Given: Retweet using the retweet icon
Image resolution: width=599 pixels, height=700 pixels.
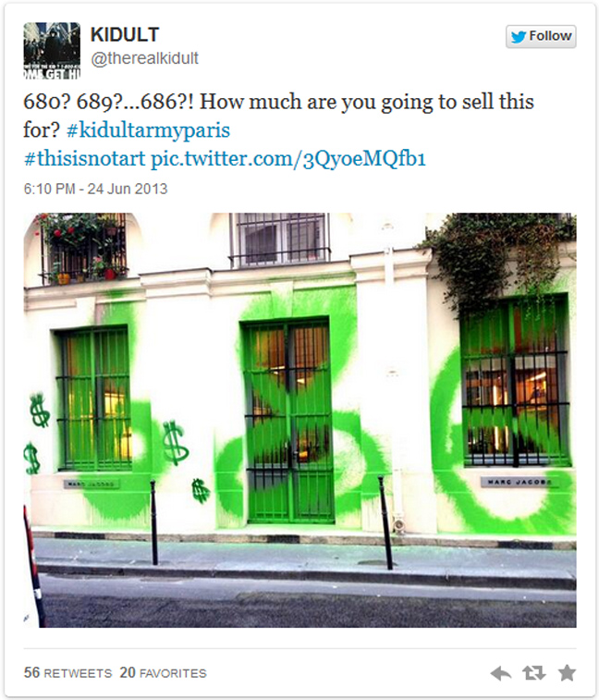Looking at the screenshot, I should pyautogui.click(x=534, y=673).
